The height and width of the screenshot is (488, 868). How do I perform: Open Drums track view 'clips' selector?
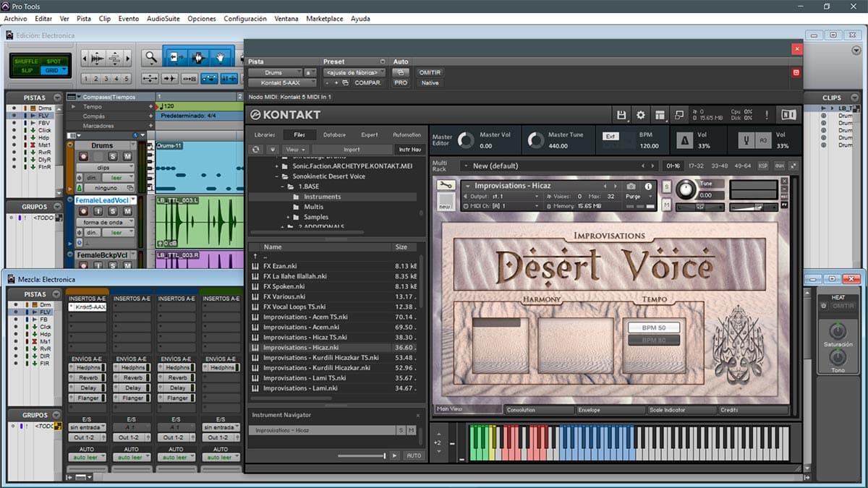(x=106, y=167)
